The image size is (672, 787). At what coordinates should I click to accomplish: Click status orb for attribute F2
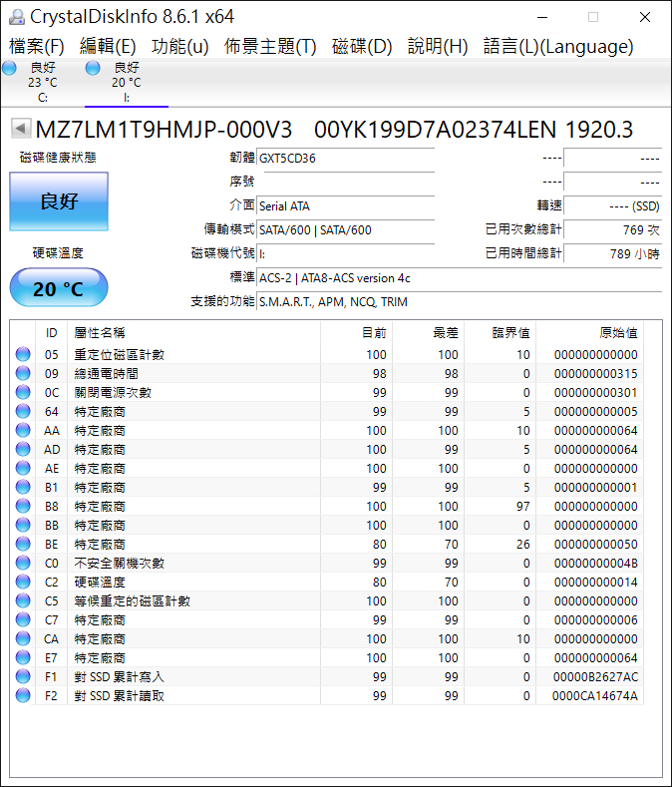click(x=23, y=695)
